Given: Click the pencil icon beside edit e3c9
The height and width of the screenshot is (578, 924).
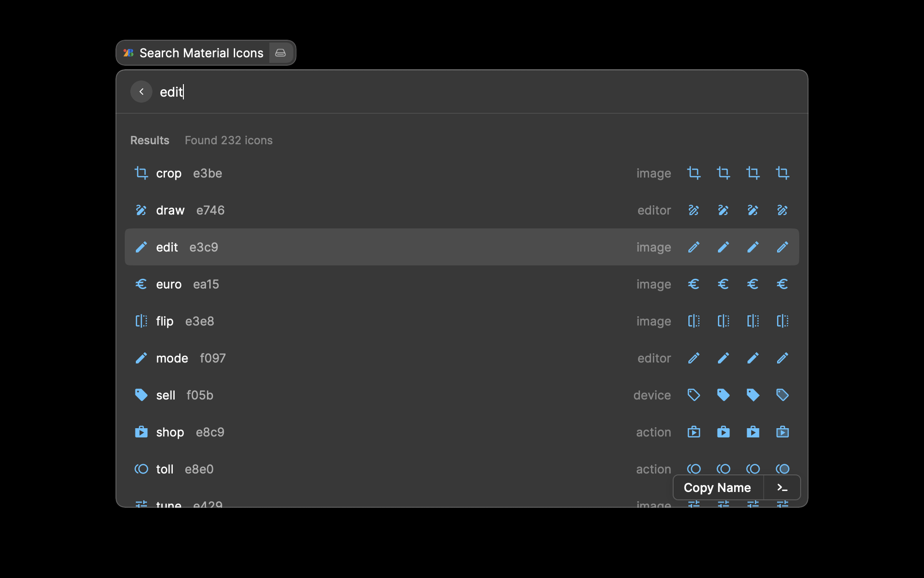Looking at the screenshot, I should pos(141,247).
